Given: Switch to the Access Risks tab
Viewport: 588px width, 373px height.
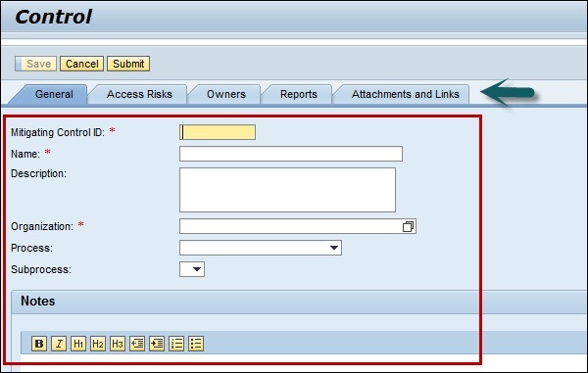Looking at the screenshot, I should pyautogui.click(x=139, y=94).
